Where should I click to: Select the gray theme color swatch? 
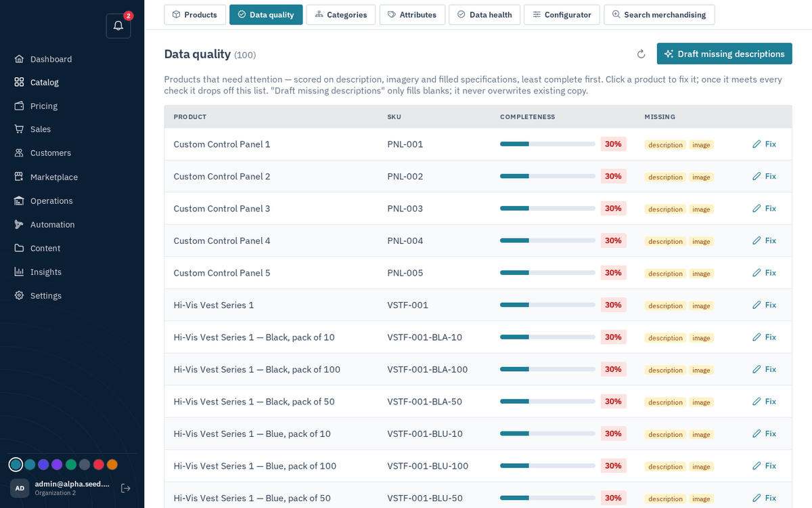coord(85,465)
